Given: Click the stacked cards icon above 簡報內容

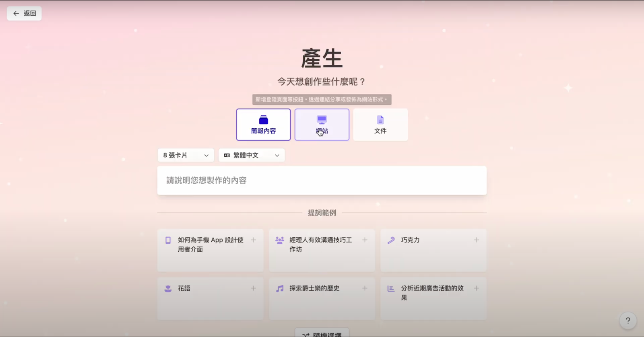Looking at the screenshot, I should pyautogui.click(x=264, y=120).
